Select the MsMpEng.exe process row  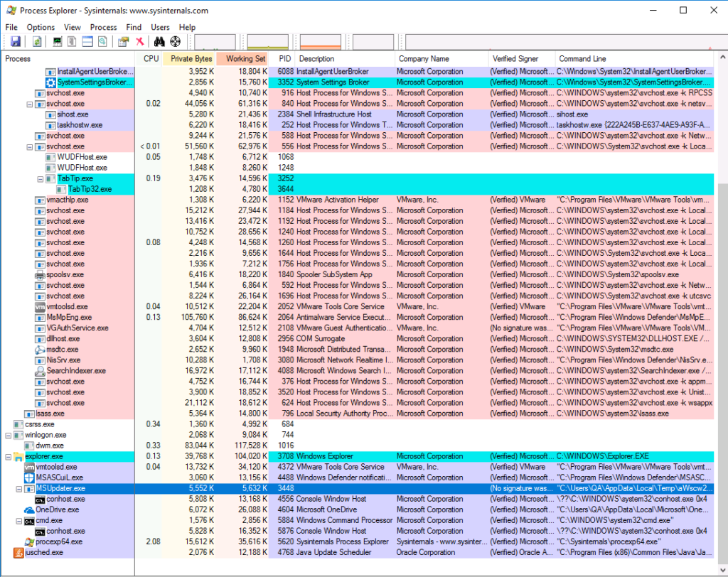pyautogui.click(x=358, y=318)
